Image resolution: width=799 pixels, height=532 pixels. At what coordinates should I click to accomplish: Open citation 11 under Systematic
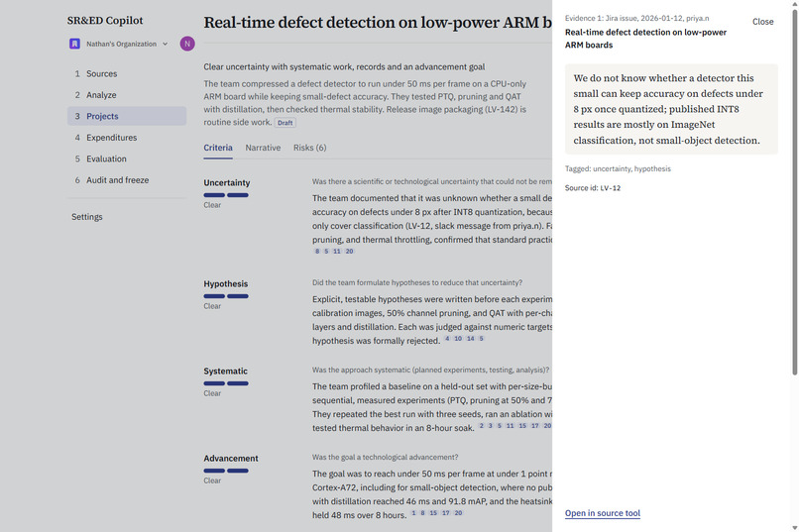(x=511, y=426)
